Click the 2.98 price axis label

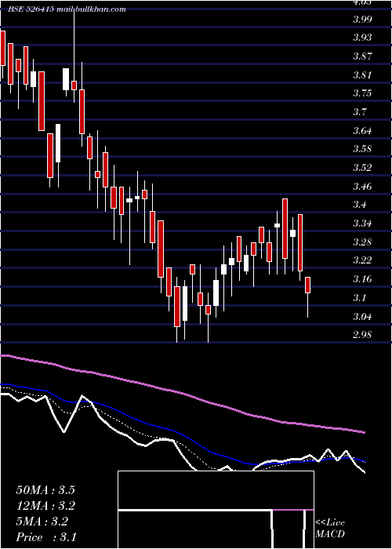click(x=362, y=335)
